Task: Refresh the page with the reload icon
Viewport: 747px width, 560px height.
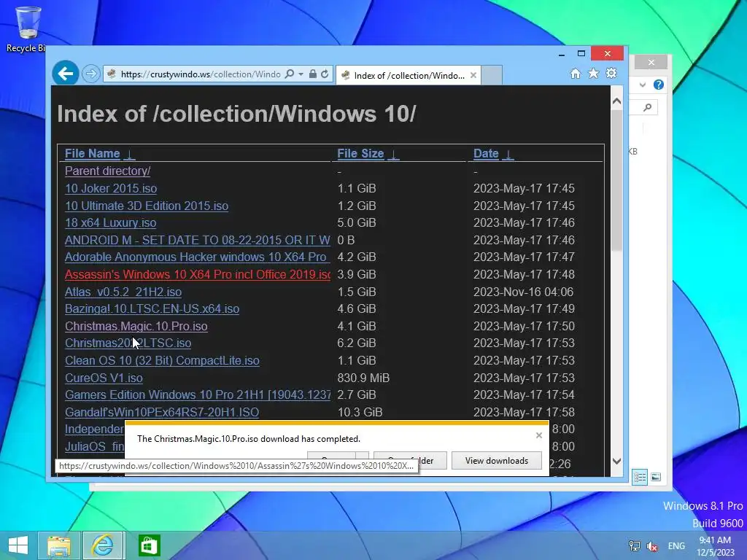Action: coord(325,74)
